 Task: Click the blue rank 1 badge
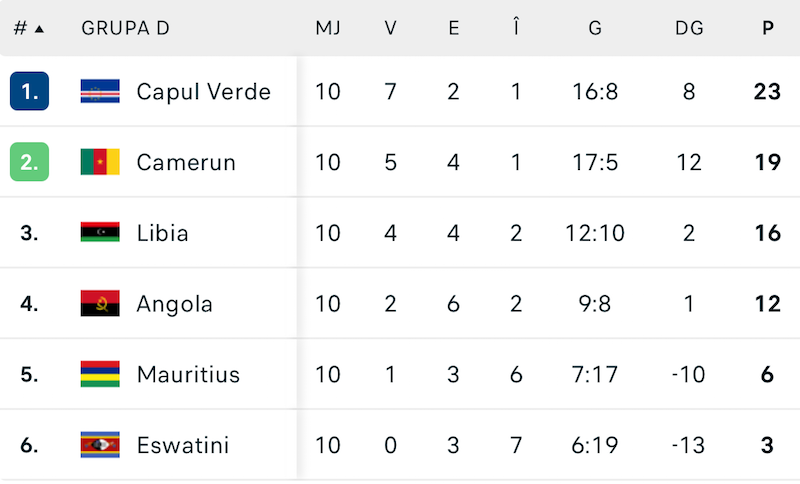(x=29, y=92)
